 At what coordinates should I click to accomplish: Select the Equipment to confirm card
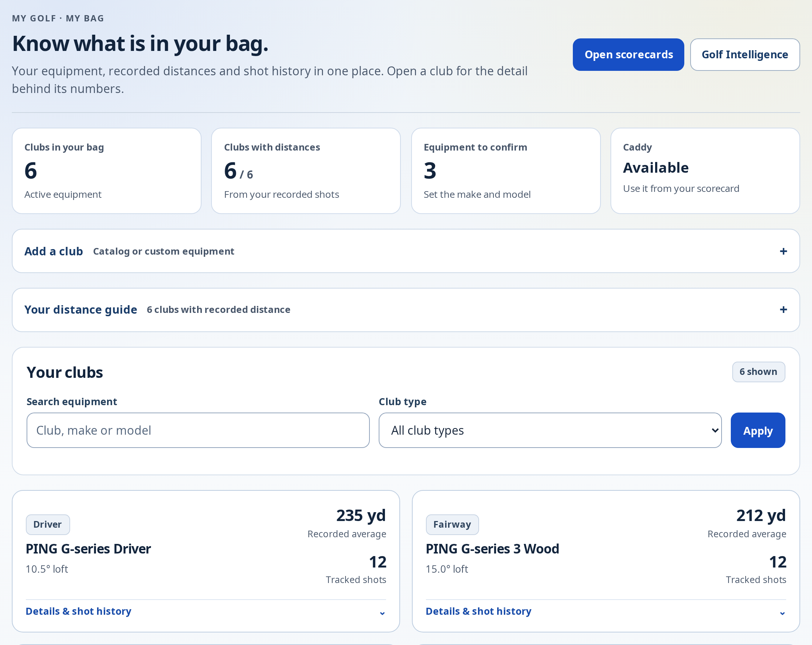coord(506,170)
